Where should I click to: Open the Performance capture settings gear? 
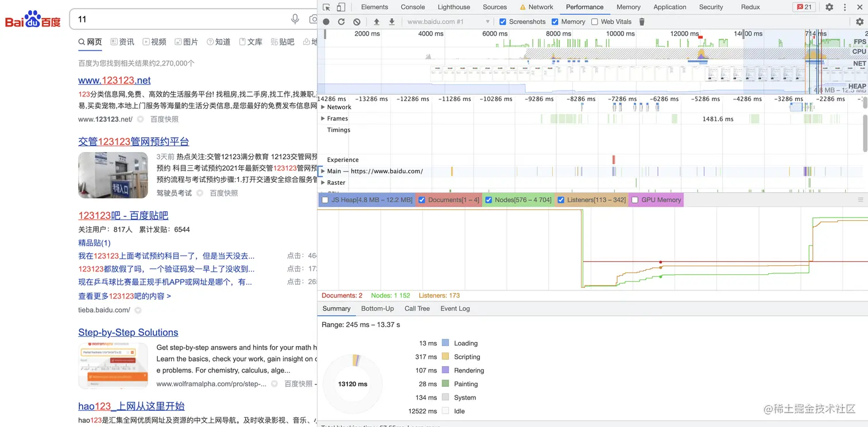point(859,22)
